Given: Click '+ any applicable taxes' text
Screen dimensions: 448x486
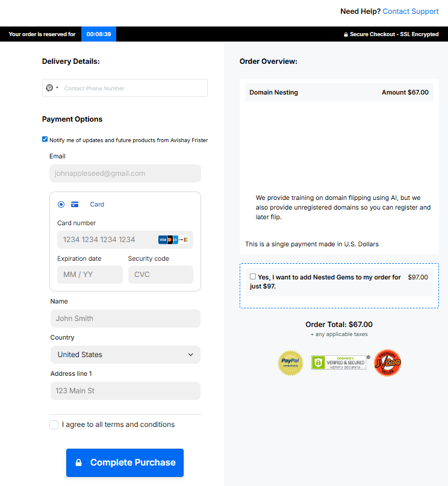Looking at the screenshot, I should pyautogui.click(x=339, y=334).
